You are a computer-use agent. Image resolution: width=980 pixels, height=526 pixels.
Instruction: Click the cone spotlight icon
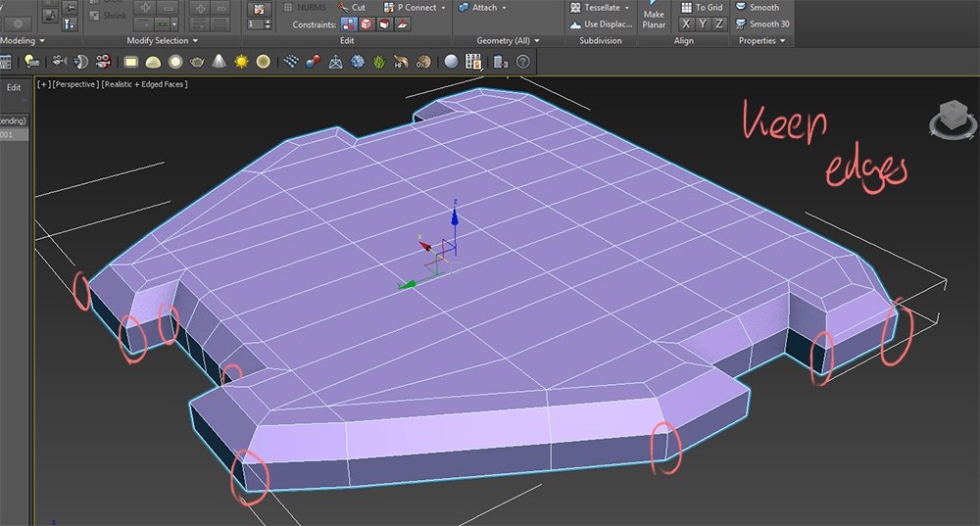[x=219, y=62]
